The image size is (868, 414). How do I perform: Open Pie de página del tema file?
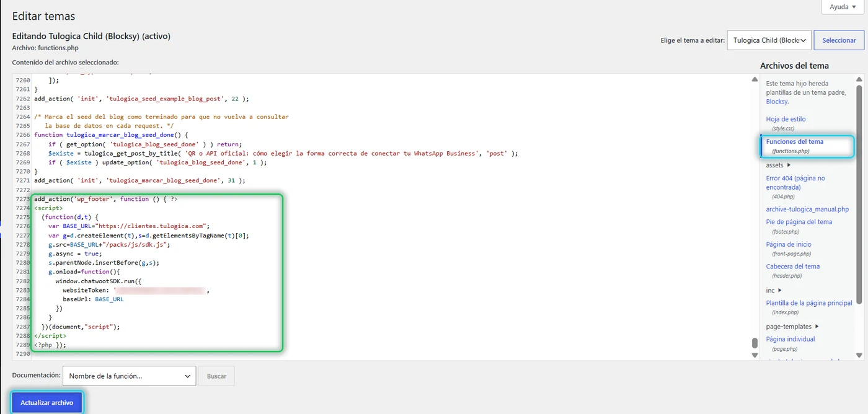pyautogui.click(x=799, y=222)
